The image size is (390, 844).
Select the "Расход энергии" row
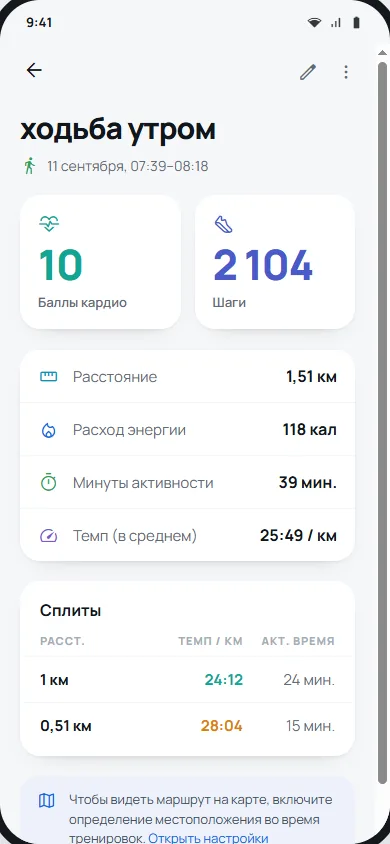(x=187, y=430)
